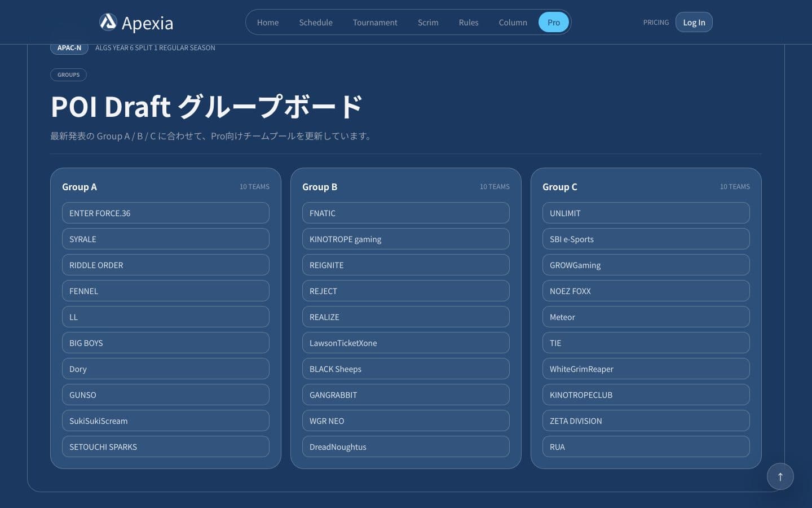Open the Rules page
812x508 pixels.
469,23
